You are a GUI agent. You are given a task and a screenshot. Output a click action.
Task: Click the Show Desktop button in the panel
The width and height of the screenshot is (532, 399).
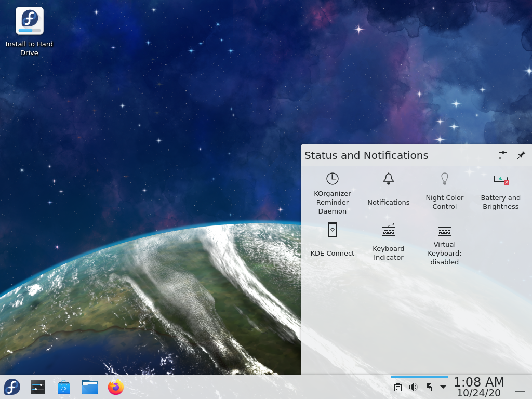(520, 387)
